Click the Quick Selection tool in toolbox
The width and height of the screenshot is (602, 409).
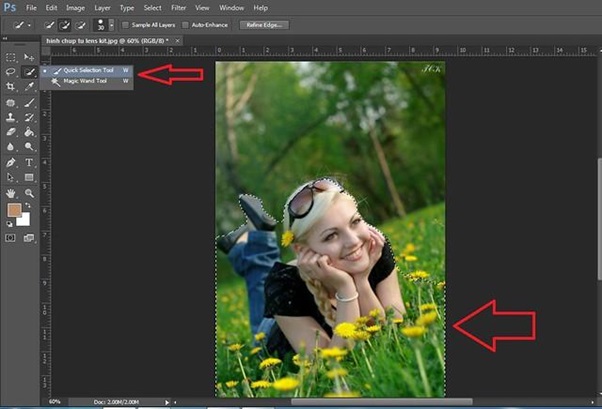pos(29,72)
